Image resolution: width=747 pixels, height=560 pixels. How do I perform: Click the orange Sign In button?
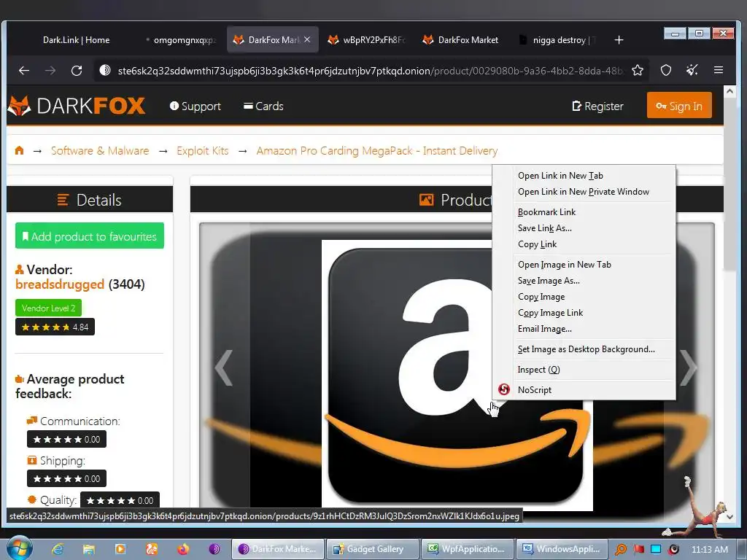click(679, 105)
